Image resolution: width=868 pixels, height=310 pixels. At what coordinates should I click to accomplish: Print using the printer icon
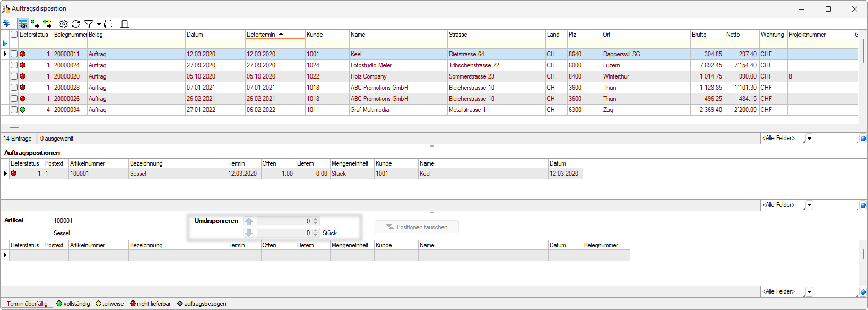click(108, 24)
